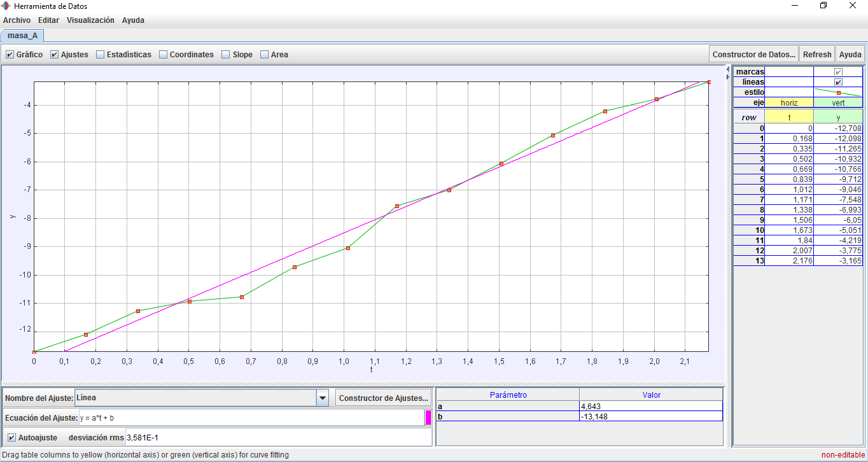The width and height of the screenshot is (868, 462).
Task: Select cell with t value 0,502
Action: [x=789, y=159]
